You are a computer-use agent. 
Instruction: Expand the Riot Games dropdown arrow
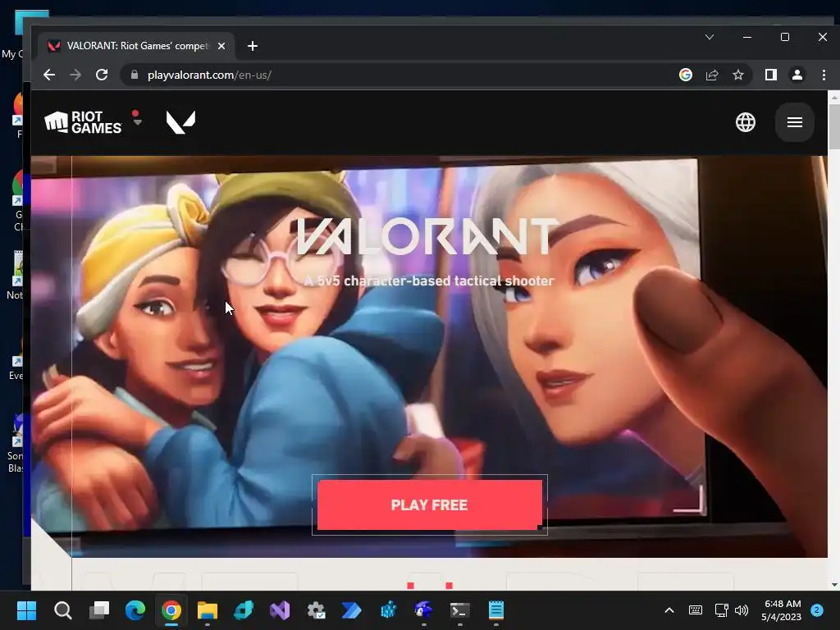point(137,121)
